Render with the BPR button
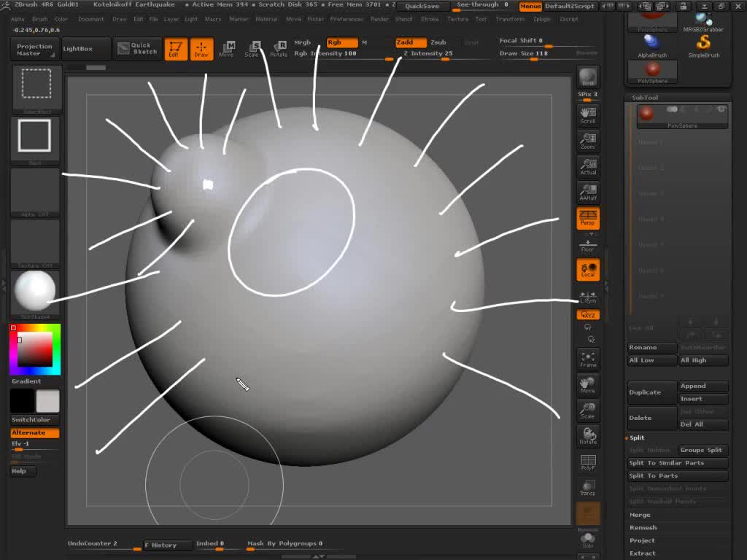Image resolution: width=747 pixels, height=560 pixels. (588, 77)
